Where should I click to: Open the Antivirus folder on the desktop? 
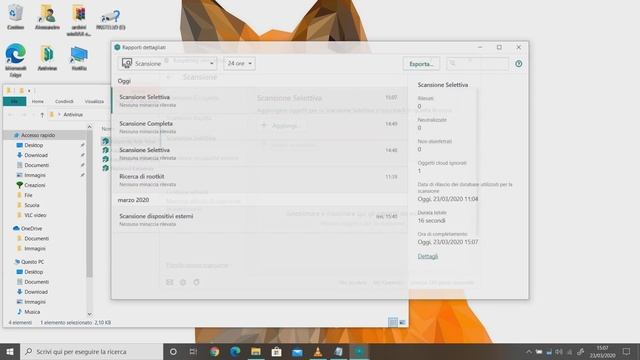(x=47, y=58)
